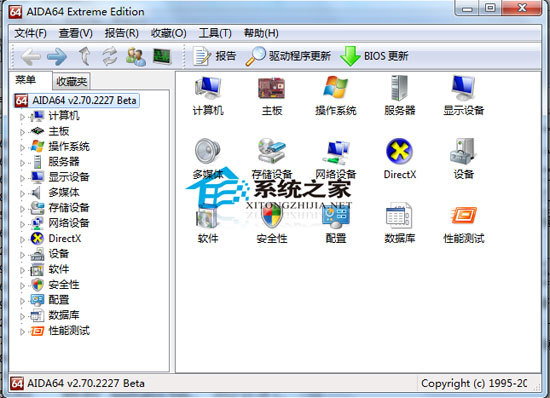This screenshot has width=550, height=398.
Task: Click the forward arrow toolbar icon
Action: (x=57, y=57)
